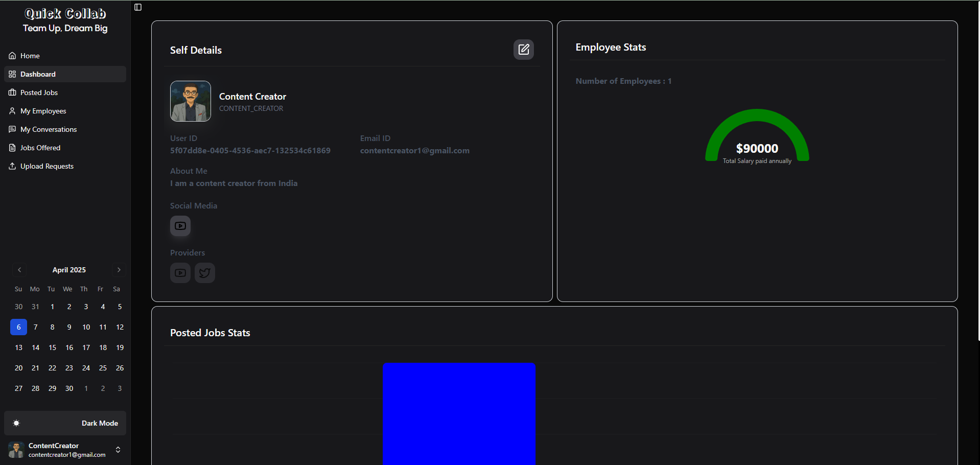
Task: Click the contentcreator1@gmail.com email link
Action: coord(414,150)
